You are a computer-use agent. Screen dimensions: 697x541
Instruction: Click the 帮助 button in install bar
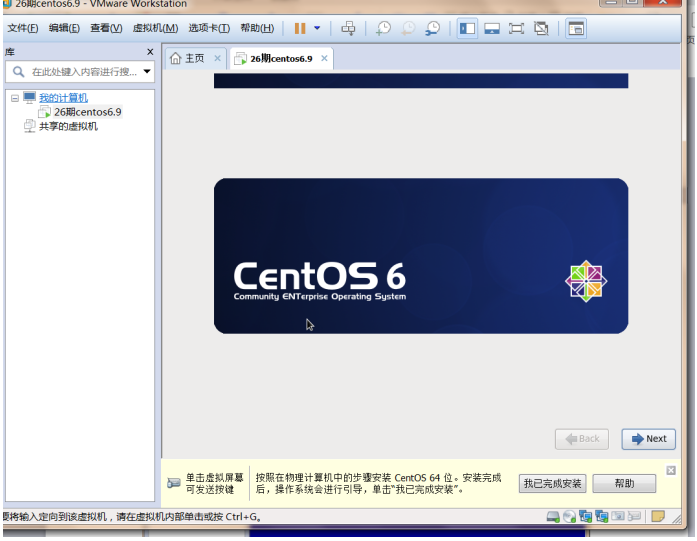624,483
